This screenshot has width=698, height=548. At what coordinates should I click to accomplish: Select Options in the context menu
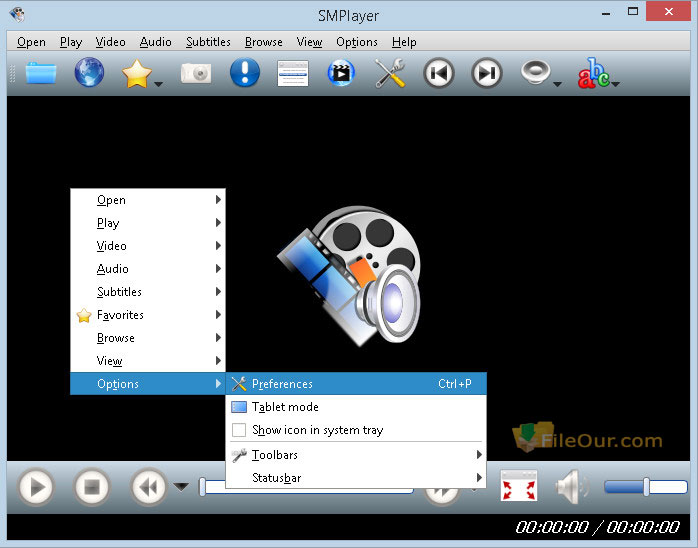148,384
